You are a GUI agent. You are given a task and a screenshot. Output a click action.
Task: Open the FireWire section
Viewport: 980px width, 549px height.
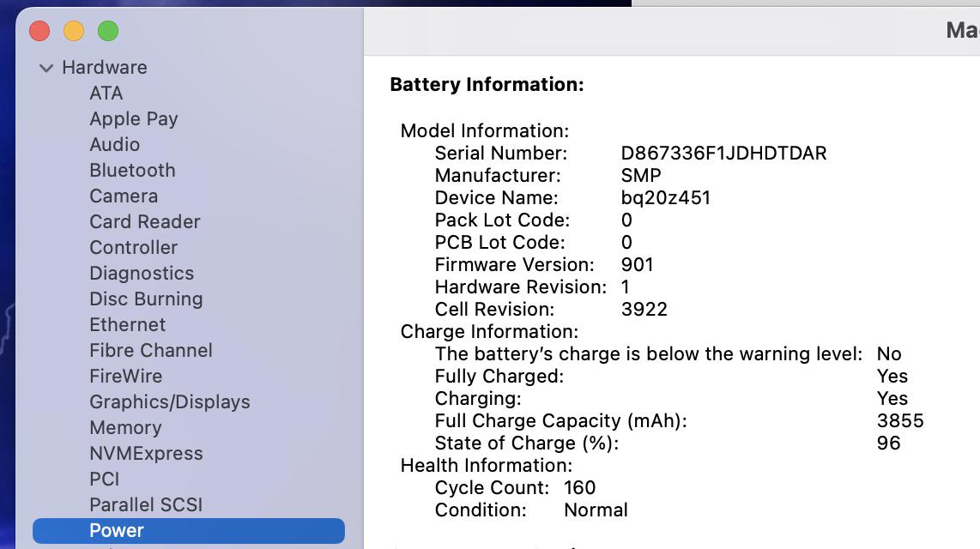[x=125, y=376]
